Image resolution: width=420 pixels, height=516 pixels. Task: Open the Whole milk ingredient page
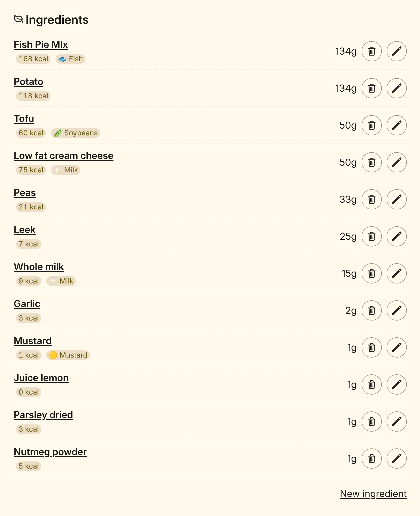(x=39, y=267)
